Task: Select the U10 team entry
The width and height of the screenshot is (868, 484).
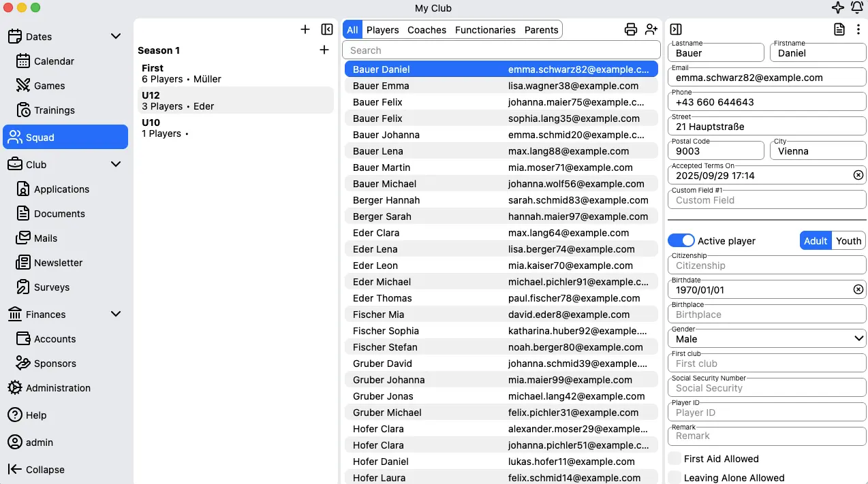Action: (235, 128)
